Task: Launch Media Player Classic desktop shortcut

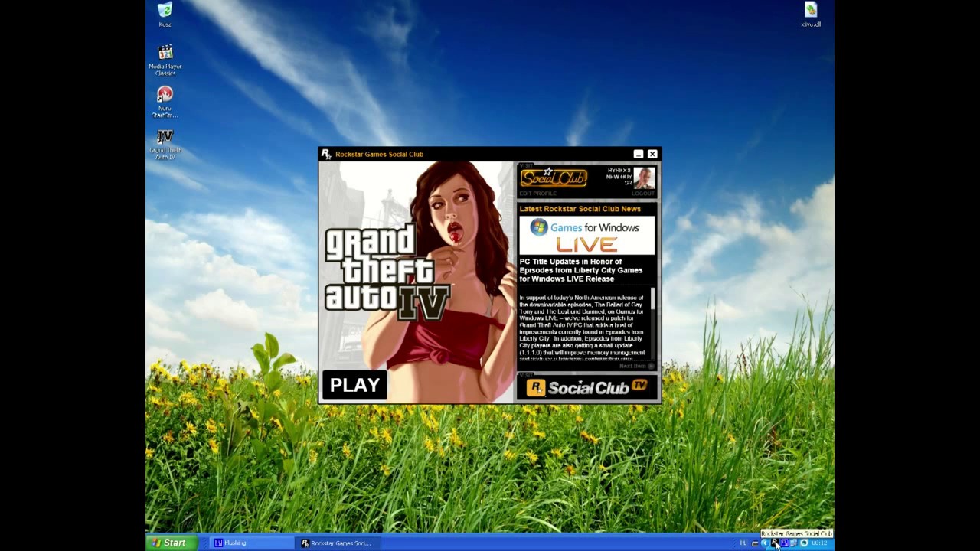Action: pos(165,60)
